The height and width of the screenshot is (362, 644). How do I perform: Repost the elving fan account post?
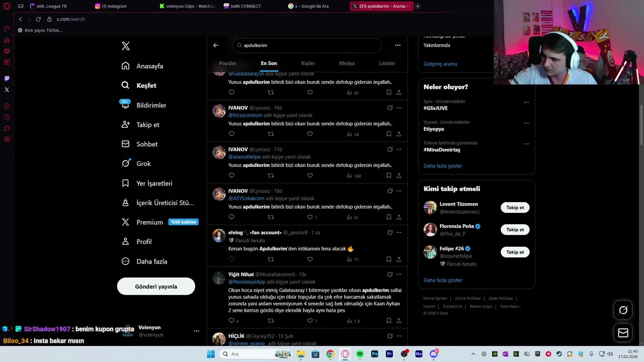coord(271,259)
